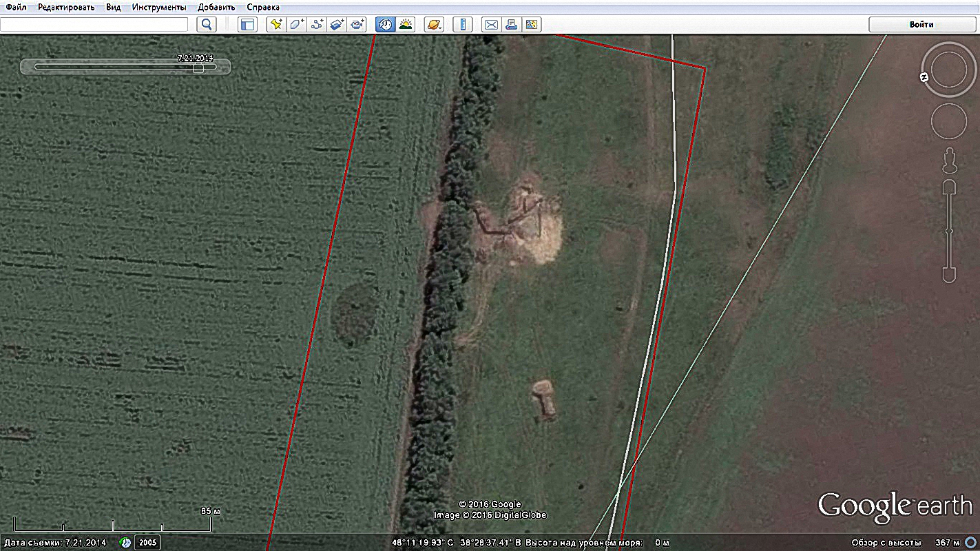980x551 pixels.
Task: Click the email envelope icon
Action: click(491, 25)
